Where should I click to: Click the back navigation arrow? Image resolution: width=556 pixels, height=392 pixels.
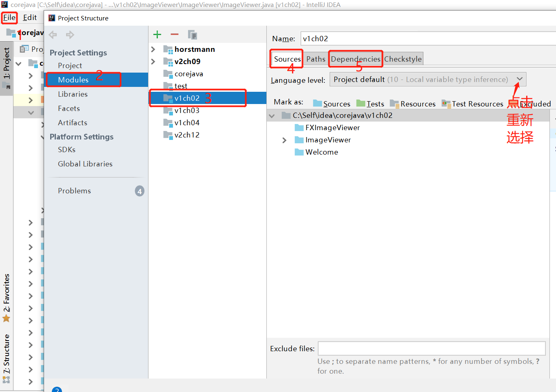click(x=53, y=35)
